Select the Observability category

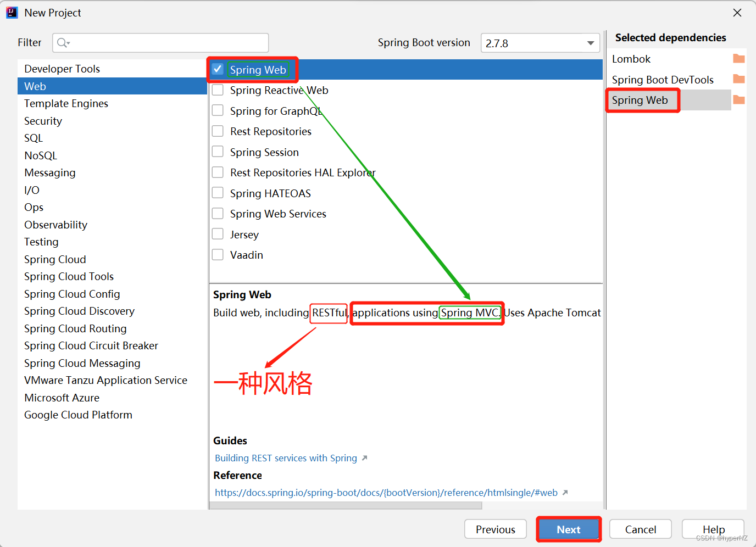[112, 225]
